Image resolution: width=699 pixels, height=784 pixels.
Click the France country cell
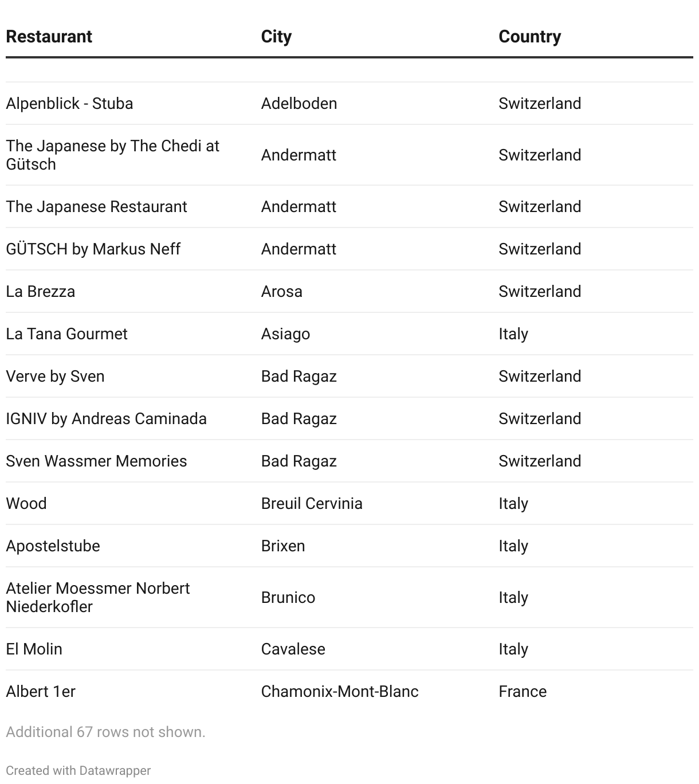[523, 692]
